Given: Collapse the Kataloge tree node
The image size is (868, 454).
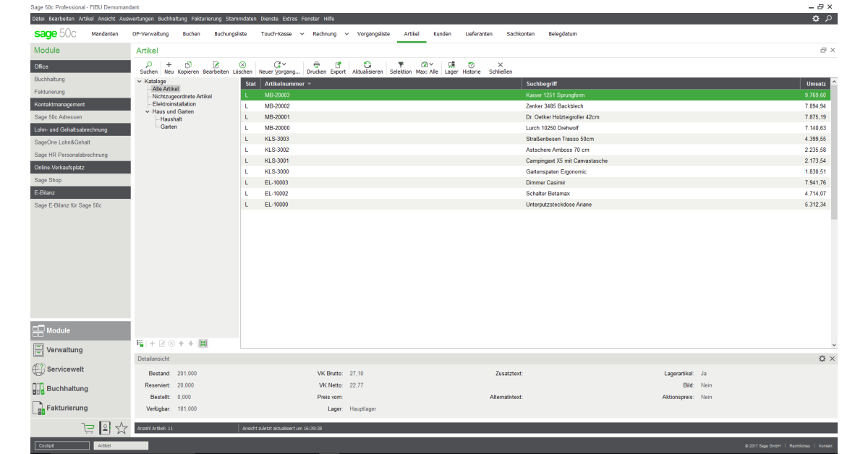Looking at the screenshot, I should click(140, 82).
